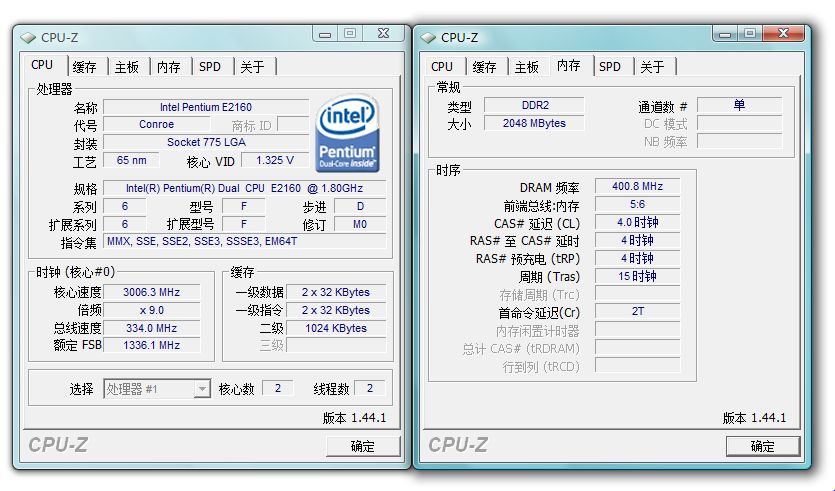Click the revision value M0
This screenshot has width=835, height=491.
[x=360, y=224]
